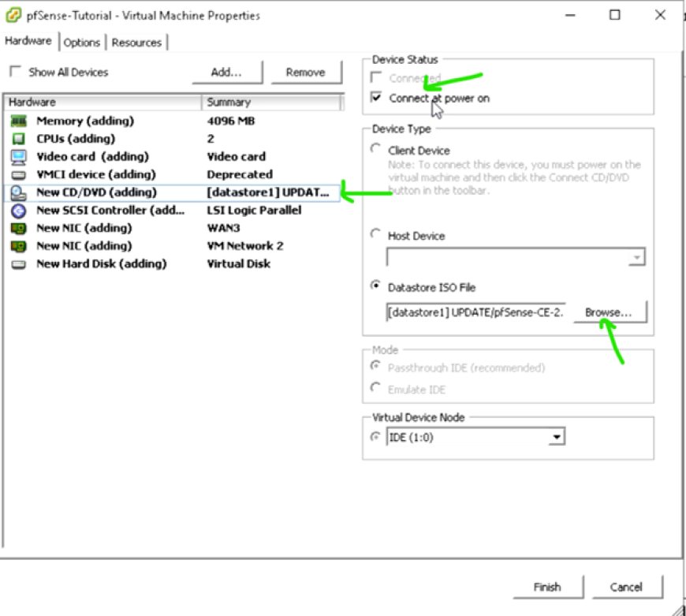Click the Memory device icon
The width and height of the screenshot is (686, 616).
click(18, 121)
